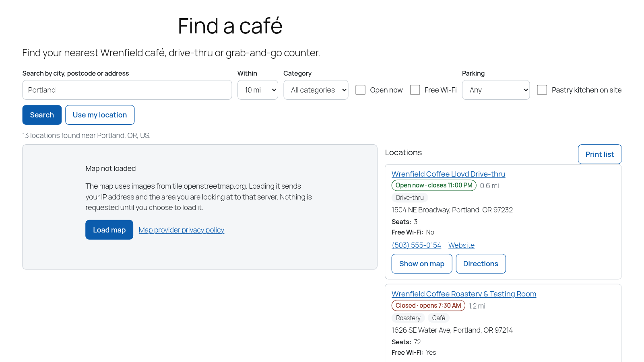Click the 0.6 mi distance text
This screenshot has height=362, width=644.
click(x=489, y=186)
